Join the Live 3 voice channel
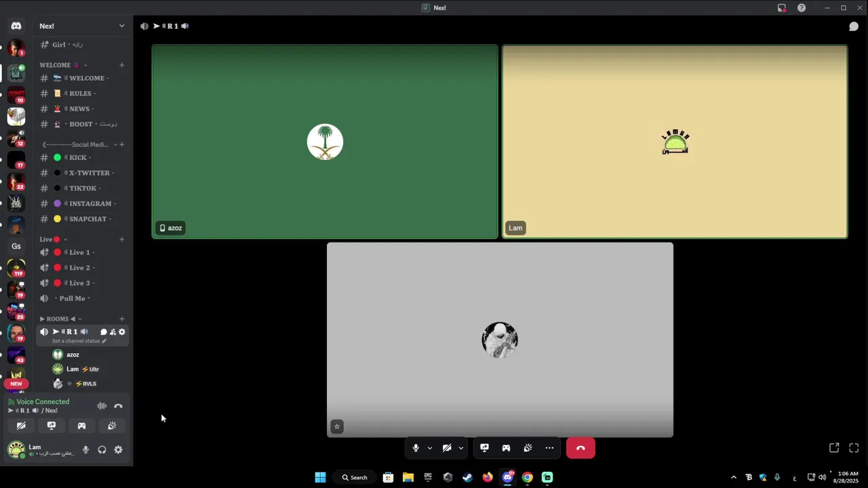Viewport: 868px width, 488px height. [82, 283]
